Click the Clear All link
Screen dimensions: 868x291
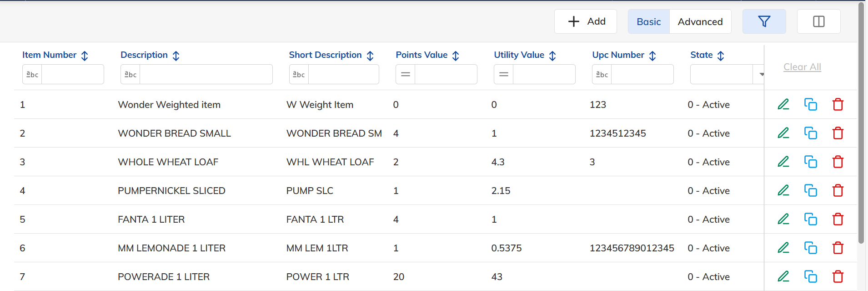[802, 67]
